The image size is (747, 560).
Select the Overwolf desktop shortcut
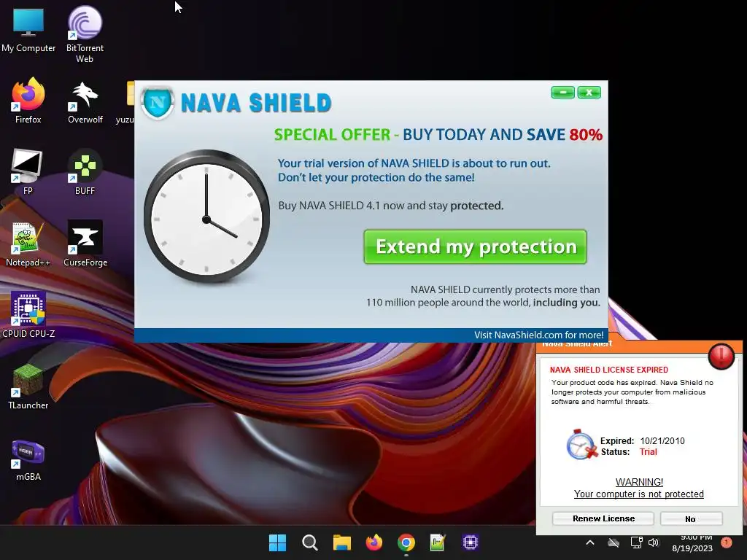85,101
